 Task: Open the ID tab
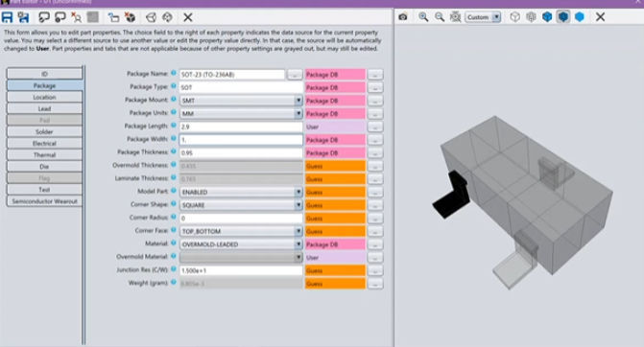click(44, 74)
